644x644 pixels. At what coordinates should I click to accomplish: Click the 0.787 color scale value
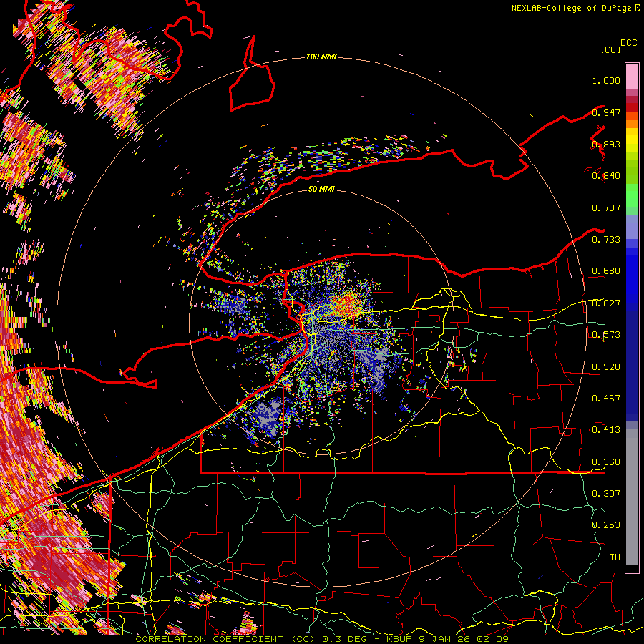(x=606, y=208)
